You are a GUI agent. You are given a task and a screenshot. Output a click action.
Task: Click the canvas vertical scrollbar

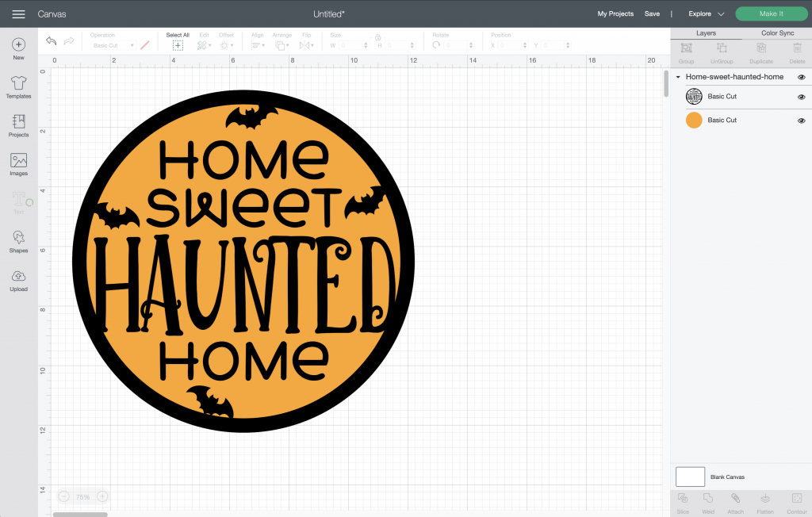(x=666, y=83)
